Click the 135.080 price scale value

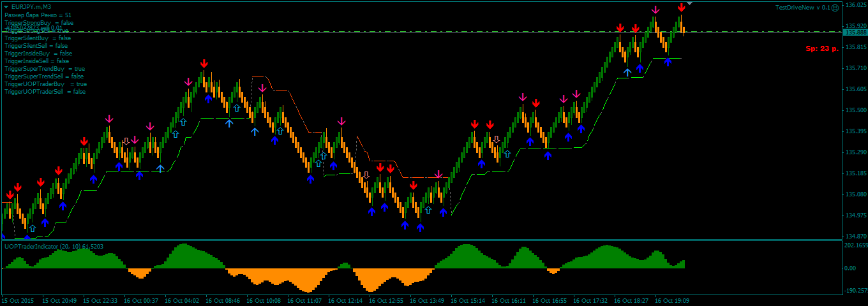click(x=855, y=194)
